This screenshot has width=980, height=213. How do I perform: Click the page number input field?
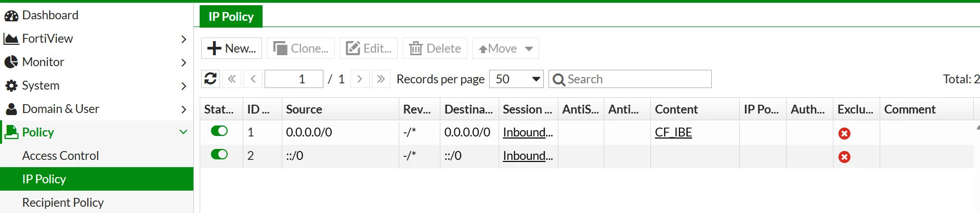pyautogui.click(x=294, y=79)
